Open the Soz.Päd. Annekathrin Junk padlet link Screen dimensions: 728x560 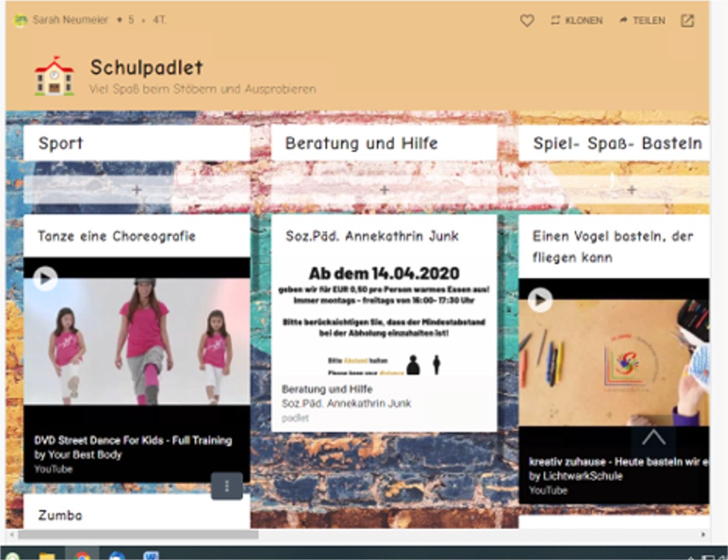point(346,403)
